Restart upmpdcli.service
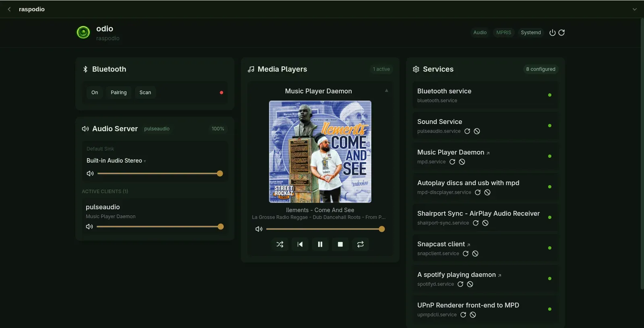Viewport: 644px width, 328px height. click(x=463, y=315)
